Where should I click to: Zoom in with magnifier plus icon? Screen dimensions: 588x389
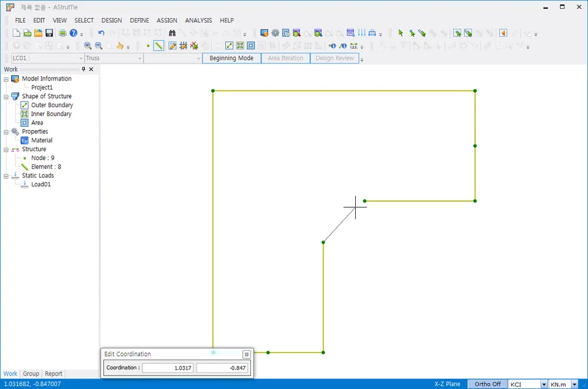coord(88,46)
